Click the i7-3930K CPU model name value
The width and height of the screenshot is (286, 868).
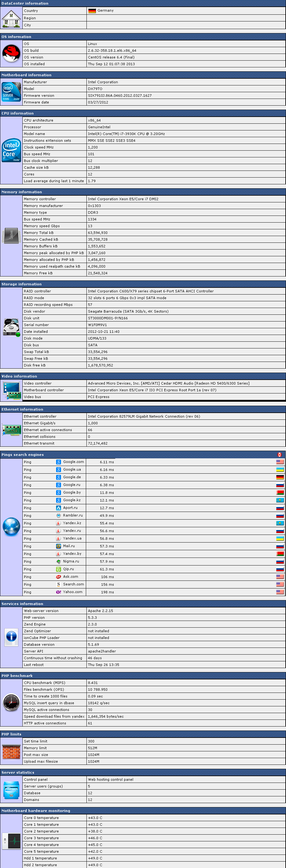click(x=126, y=134)
